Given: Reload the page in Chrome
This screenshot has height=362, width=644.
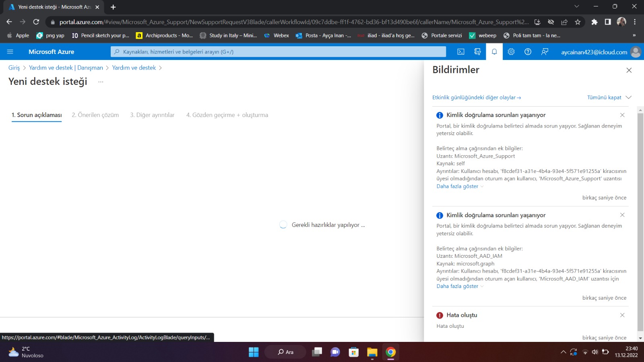Looking at the screenshot, I should 36,22.
